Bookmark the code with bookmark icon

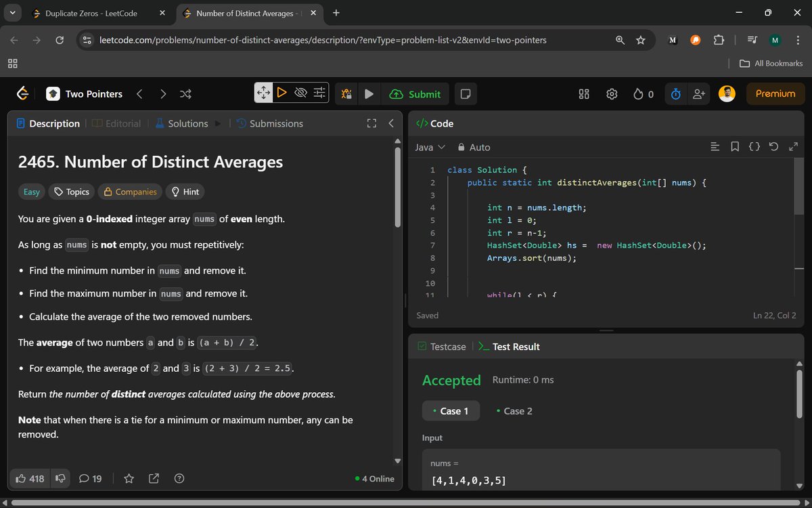pyautogui.click(x=734, y=146)
